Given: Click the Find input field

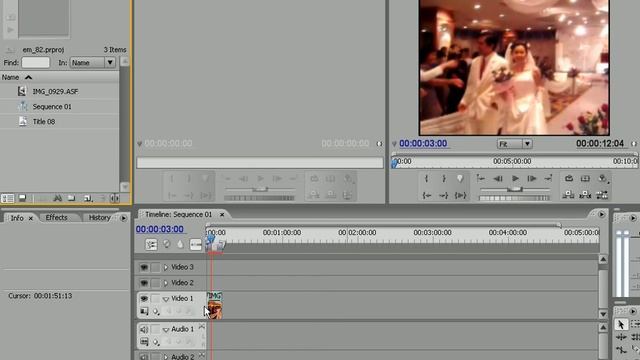Looking at the screenshot, I should click(x=36, y=62).
